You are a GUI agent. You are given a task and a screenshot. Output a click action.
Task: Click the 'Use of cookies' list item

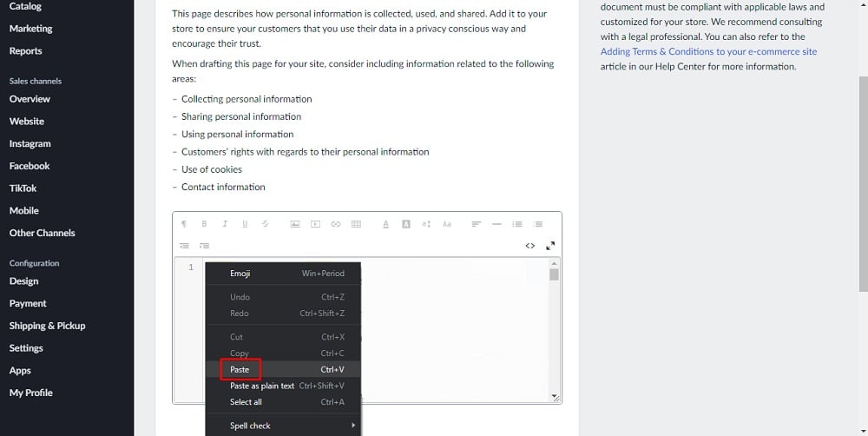212,169
